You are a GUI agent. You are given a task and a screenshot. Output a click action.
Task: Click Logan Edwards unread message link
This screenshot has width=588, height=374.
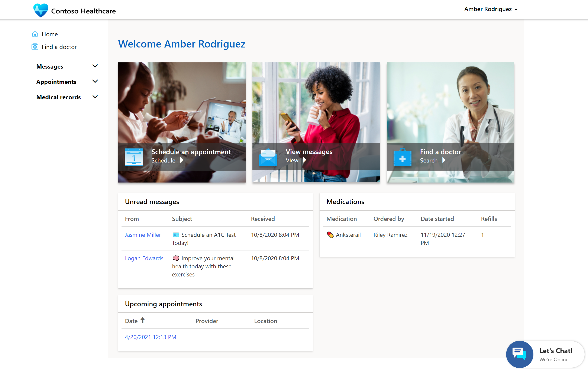tap(143, 258)
